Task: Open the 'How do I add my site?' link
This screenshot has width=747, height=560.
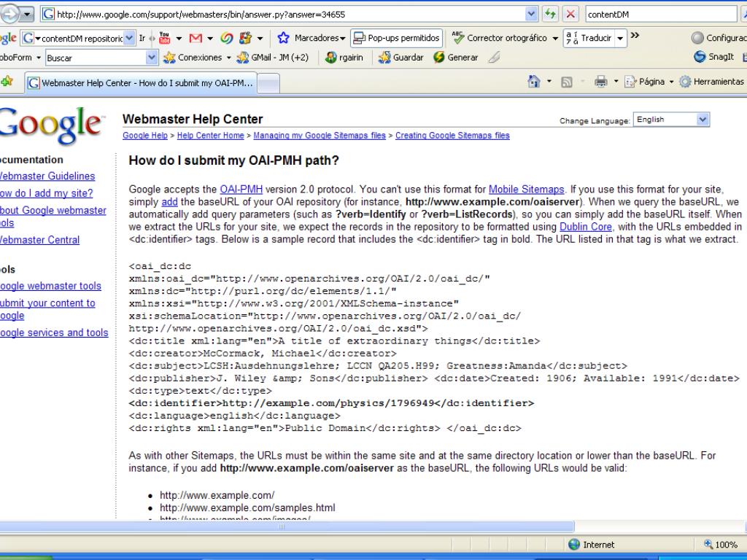Action: coord(46,193)
